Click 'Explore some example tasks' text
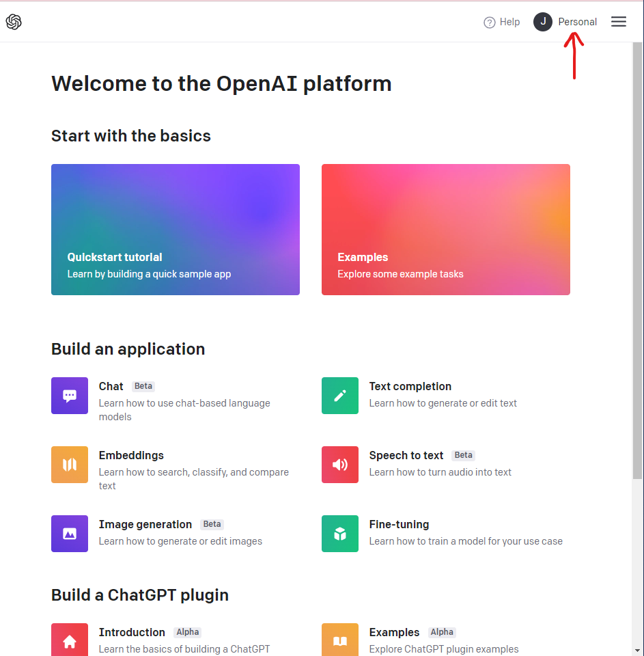Screen dimensions: 644x656 point(400,274)
